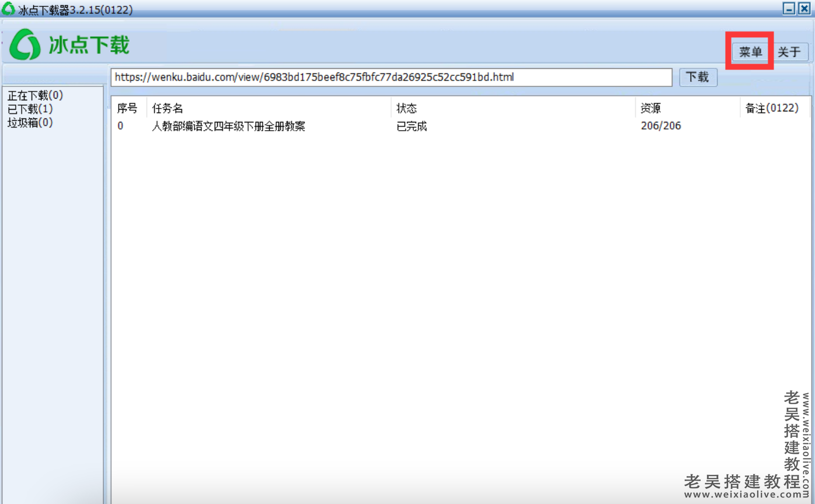
Task: Click the 已完成 status cell
Action: [412, 126]
